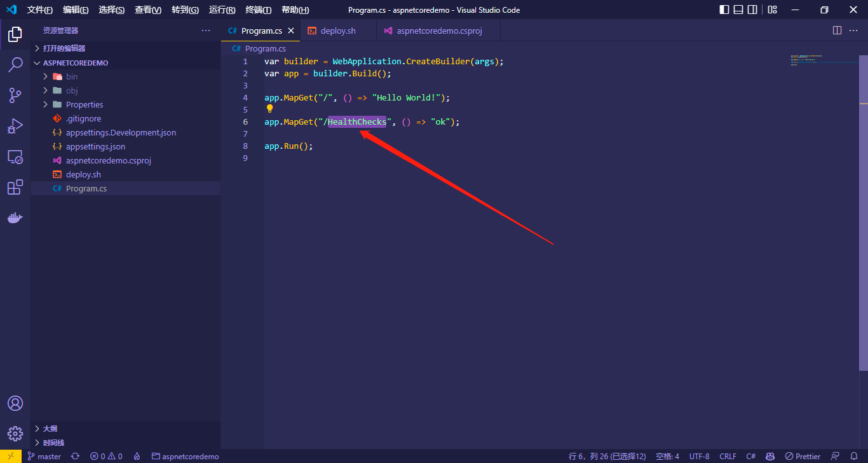This screenshot has width=868, height=463.
Task: Click the CRLF end of line selector
Action: (728, 456)
